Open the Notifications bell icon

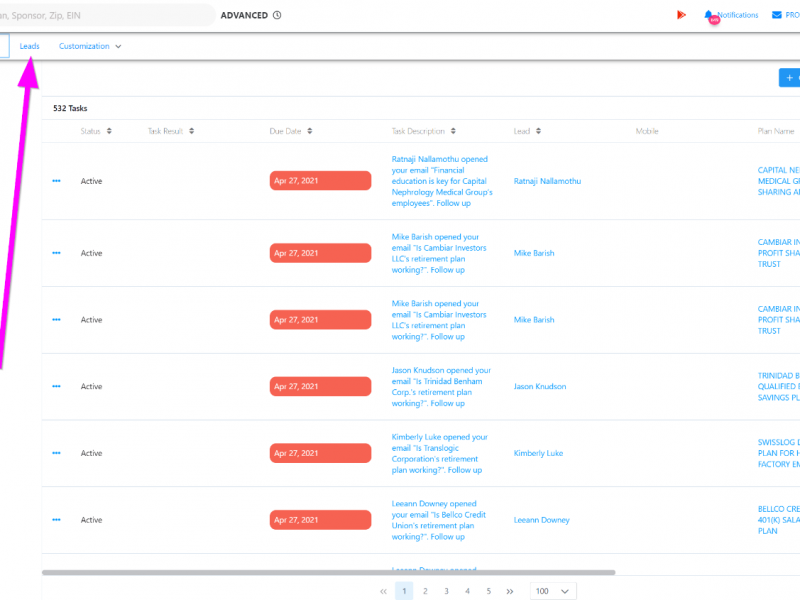709,15
